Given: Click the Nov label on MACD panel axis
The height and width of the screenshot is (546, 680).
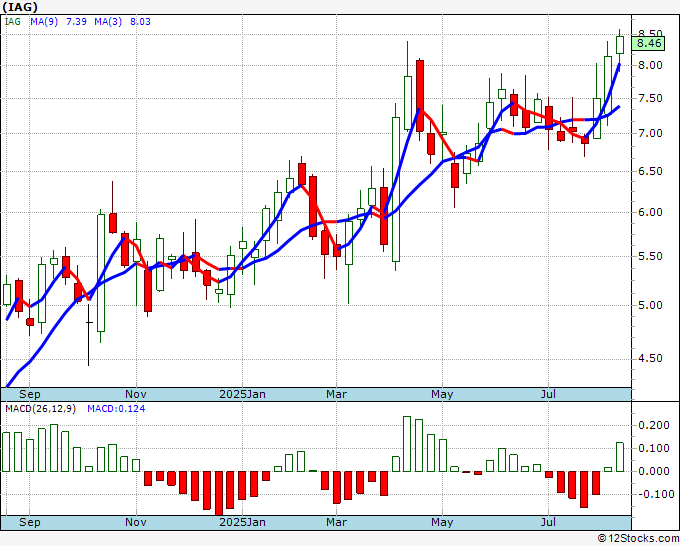Looking at the screenshot, I should tap(136, 522).
